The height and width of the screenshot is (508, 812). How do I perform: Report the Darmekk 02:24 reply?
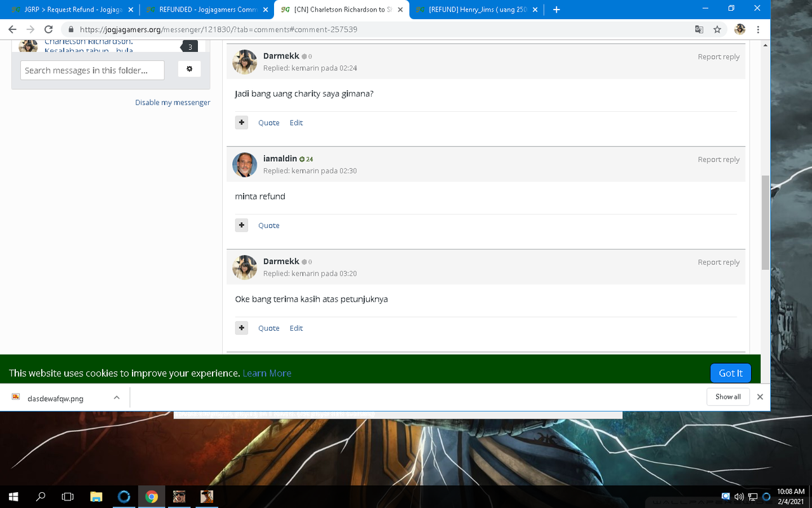[719, 57]
